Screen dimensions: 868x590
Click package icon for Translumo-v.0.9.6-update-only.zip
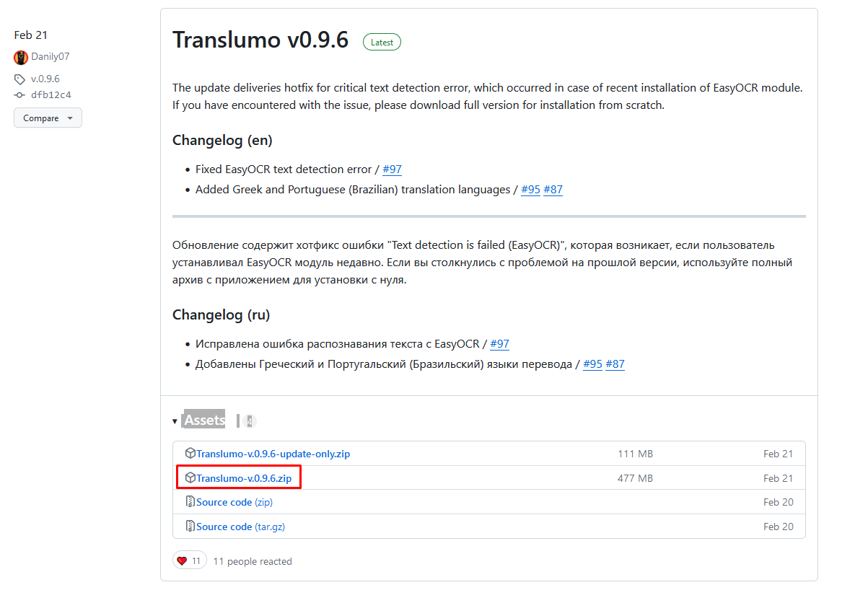[x=190, y=454]
